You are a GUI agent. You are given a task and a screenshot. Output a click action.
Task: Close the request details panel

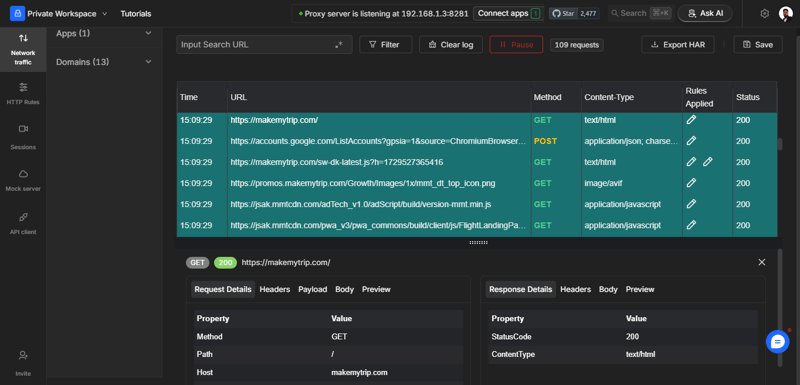pos(762,262)
